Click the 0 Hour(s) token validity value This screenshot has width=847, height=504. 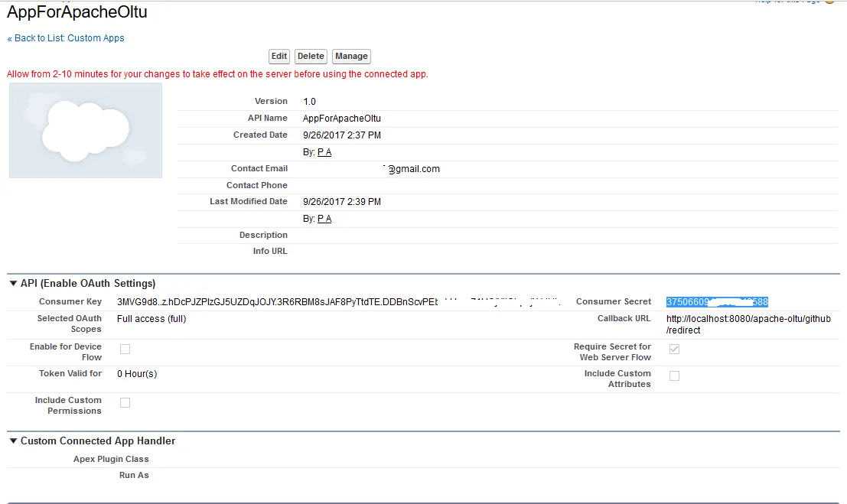[137, 374]
